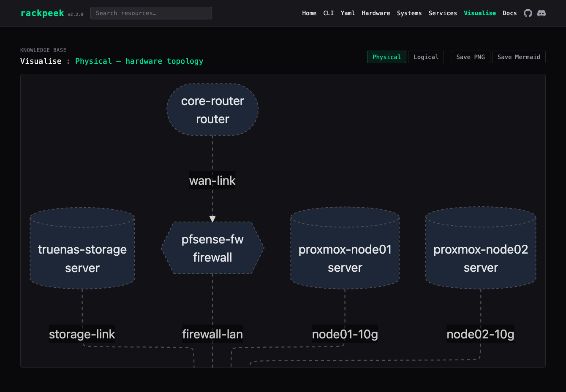The height and width of the screenshot is (392, 566).
Task: Click the v2.2.0 version label
Action: 76,14
